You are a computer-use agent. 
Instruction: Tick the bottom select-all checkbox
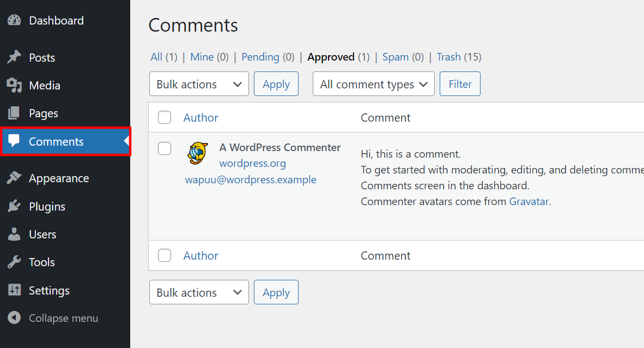coord(164,255)
